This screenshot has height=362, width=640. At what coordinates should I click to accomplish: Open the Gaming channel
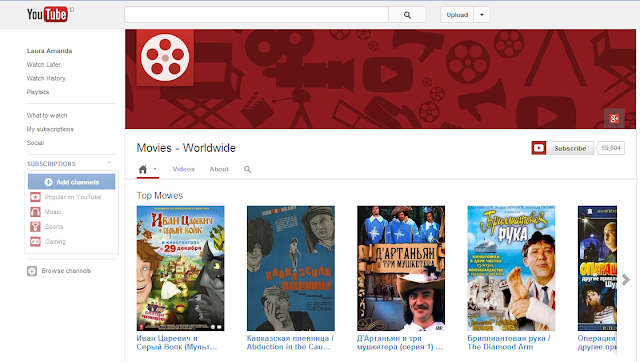(56, 242)
